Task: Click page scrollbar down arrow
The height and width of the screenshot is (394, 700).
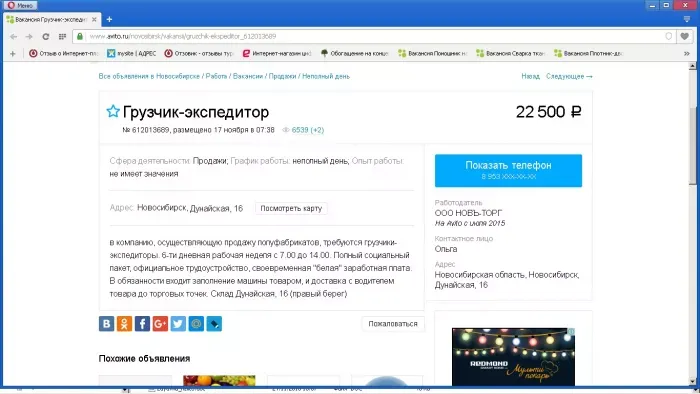Action: coord(692,382)
